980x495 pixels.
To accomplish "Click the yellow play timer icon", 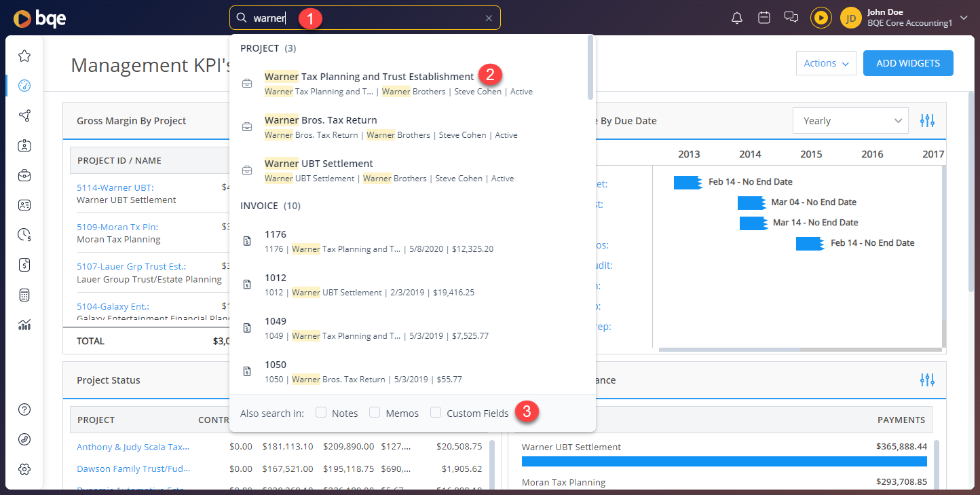I will point(821,18).
